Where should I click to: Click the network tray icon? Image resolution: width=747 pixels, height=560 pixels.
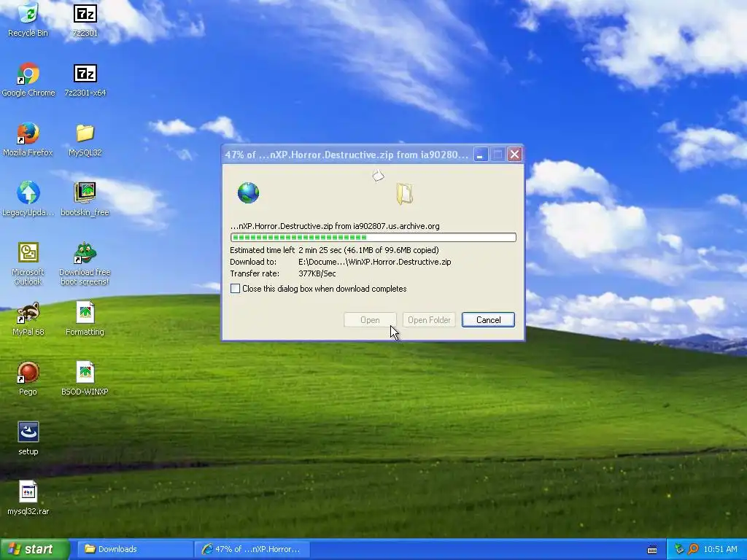679,549
